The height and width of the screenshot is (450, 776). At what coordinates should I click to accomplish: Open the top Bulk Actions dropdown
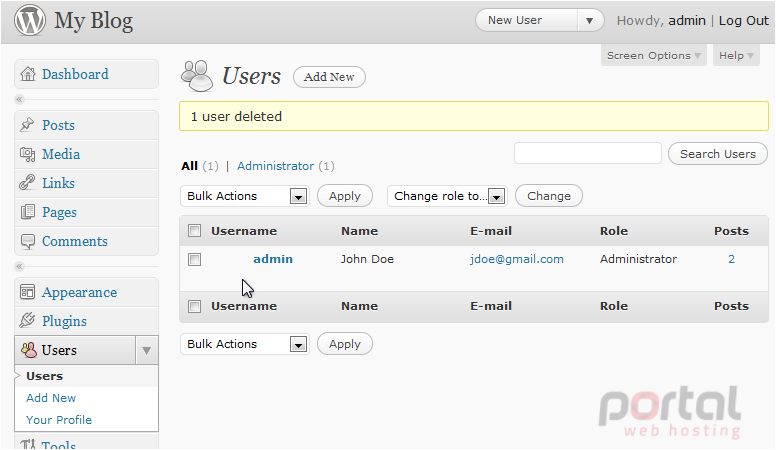pyautogui.click(x=244, y=196)
